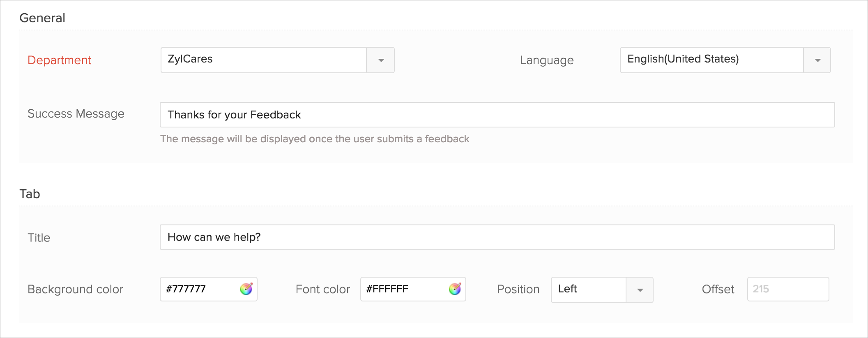The width and height of the screenshot is (868, 338).
Task: Click the English(United States) language box
Action: [x=711, y=60]
